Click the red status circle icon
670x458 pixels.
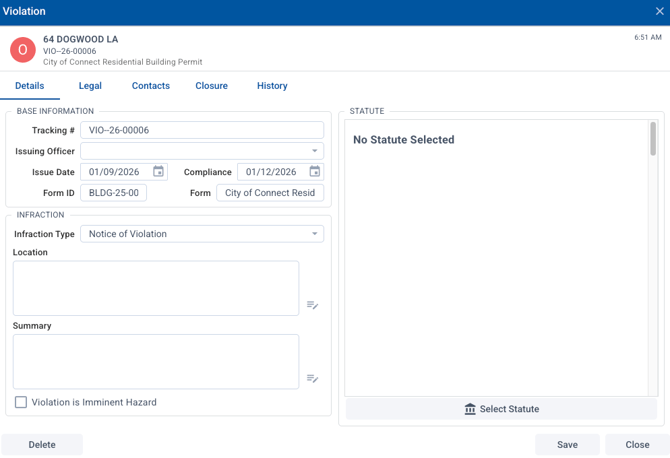click(x=23, y=49)
